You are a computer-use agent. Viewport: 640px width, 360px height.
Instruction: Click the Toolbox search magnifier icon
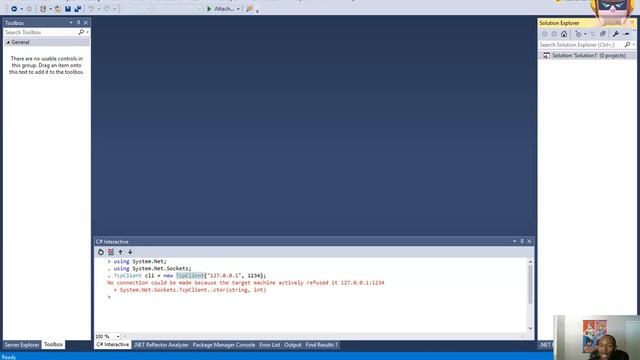point(81,32)
